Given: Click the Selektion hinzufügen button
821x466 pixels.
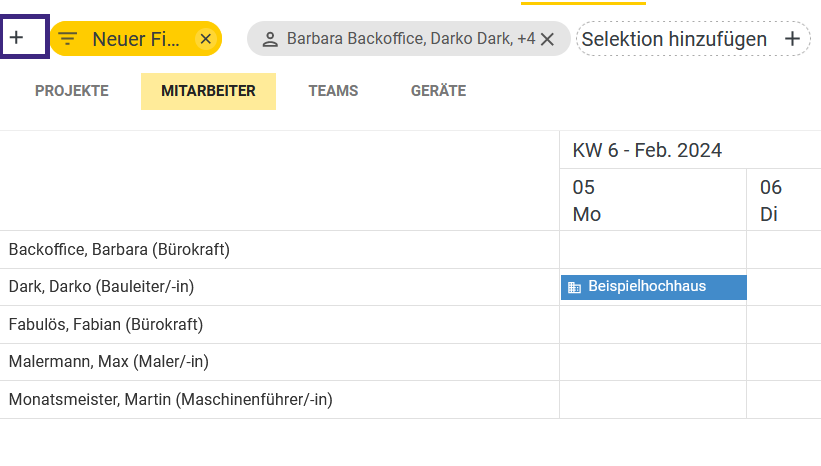Looking at the screenshot, I should click(x=675, y=39).
